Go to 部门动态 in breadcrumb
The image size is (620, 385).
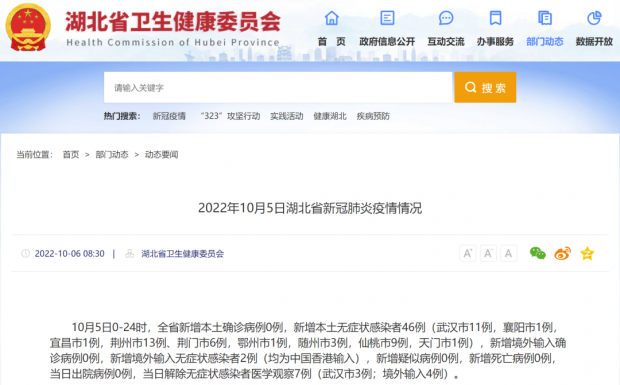click(112, 155)
